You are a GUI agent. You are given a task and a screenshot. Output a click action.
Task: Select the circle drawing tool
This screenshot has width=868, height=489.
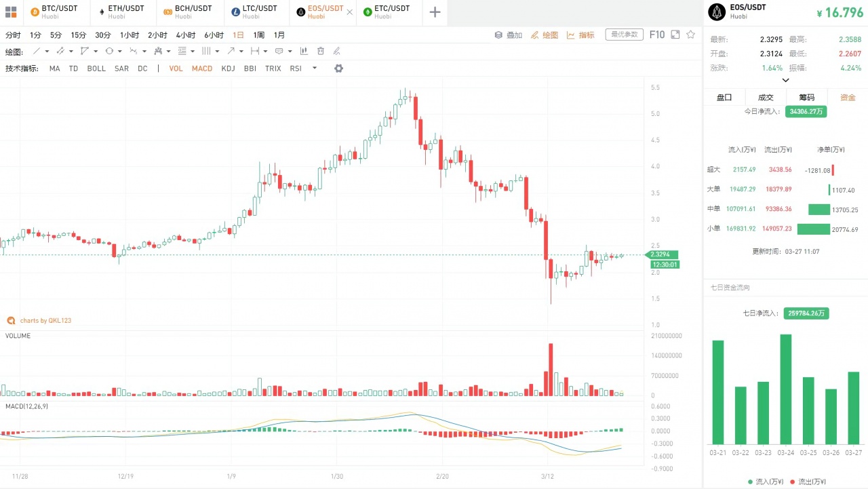click(109, 51)
